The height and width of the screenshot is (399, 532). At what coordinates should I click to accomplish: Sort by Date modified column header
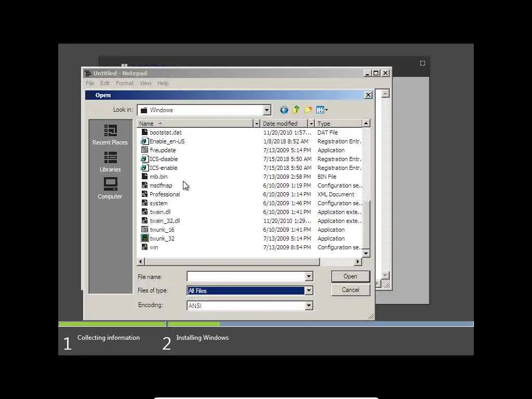pos(284,124)
